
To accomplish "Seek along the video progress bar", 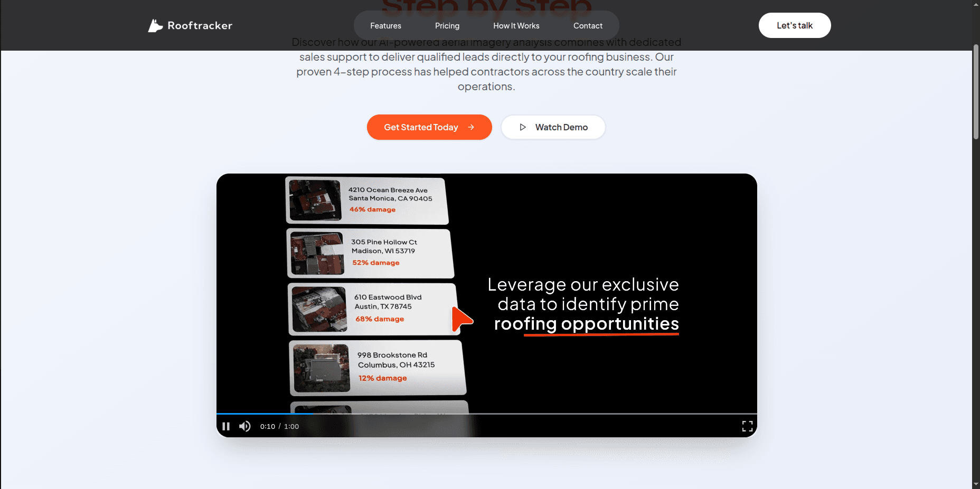I will click(487, 414).
